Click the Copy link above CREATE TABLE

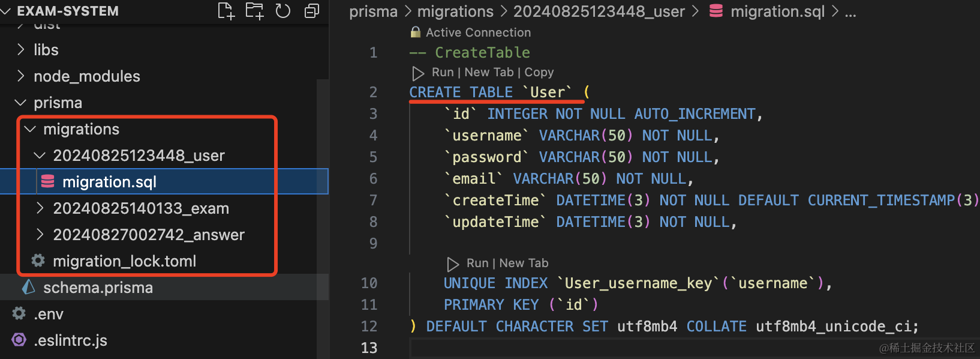tap(539, 73)
